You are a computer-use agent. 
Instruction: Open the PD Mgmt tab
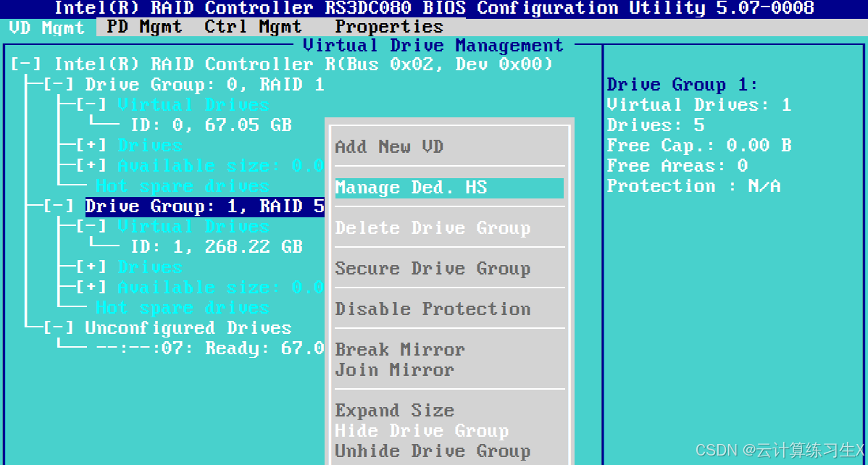pyautogui.click(x=144, y=27)
